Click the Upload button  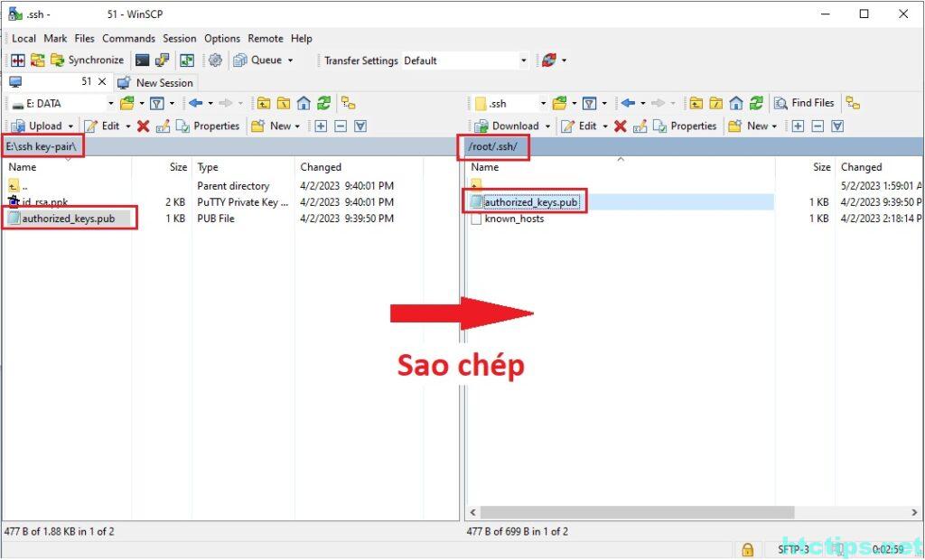37,126
